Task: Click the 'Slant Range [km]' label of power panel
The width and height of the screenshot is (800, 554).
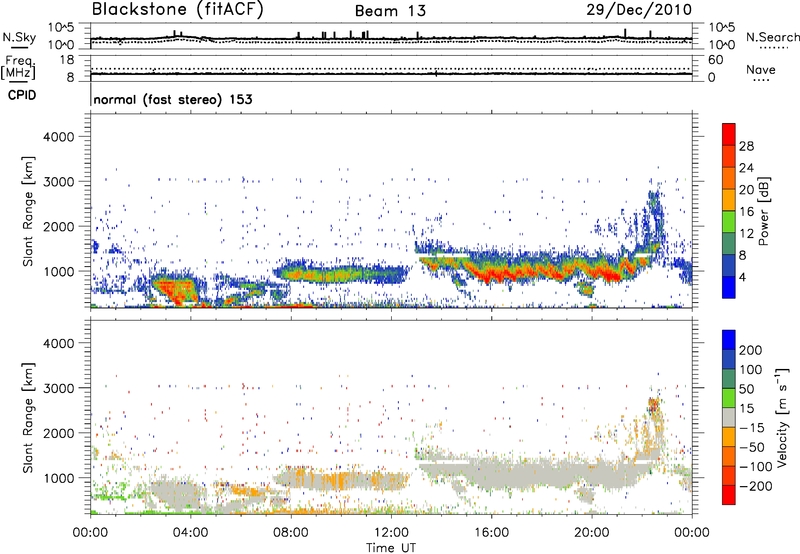Action: [28, 211]
